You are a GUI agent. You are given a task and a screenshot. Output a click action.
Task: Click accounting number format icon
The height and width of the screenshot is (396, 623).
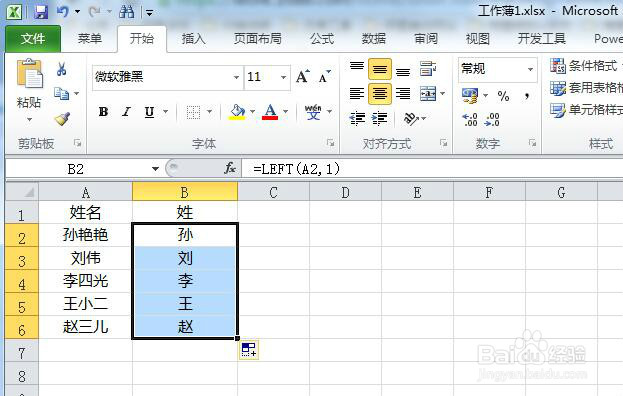coord(470,95)
